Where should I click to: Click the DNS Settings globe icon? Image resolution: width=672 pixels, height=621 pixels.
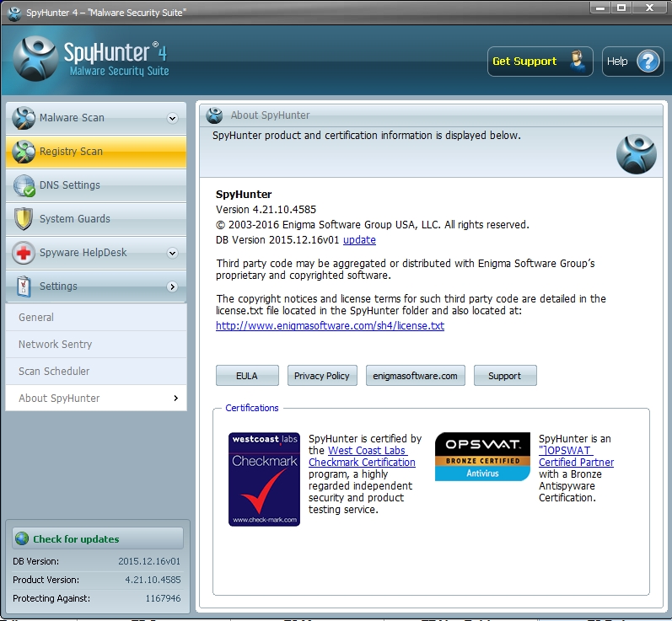pos(24,185)
